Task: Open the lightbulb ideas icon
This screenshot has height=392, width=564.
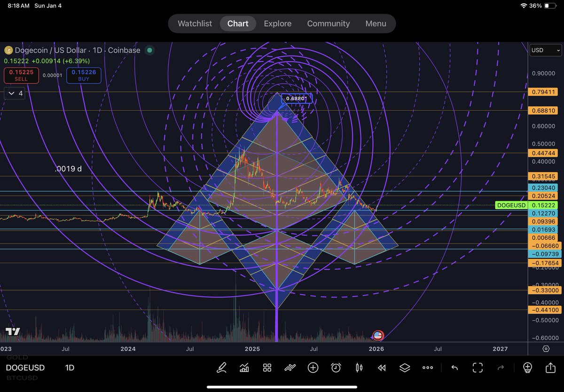Action: pos(527,368)
